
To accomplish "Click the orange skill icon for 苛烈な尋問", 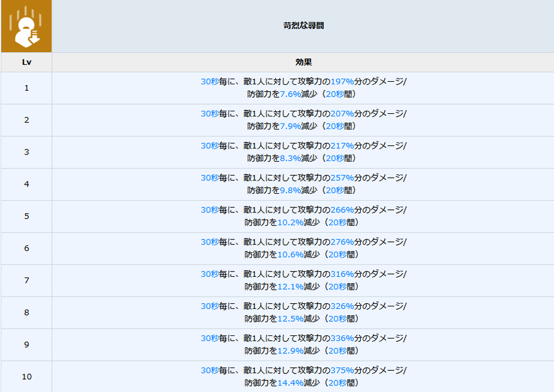I will click(26, 26).
